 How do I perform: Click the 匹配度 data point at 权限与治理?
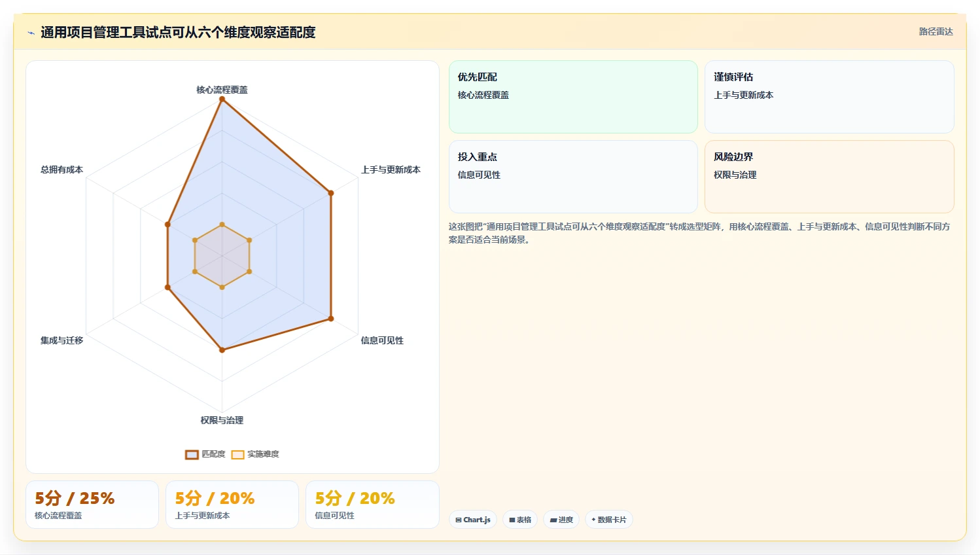222,350
